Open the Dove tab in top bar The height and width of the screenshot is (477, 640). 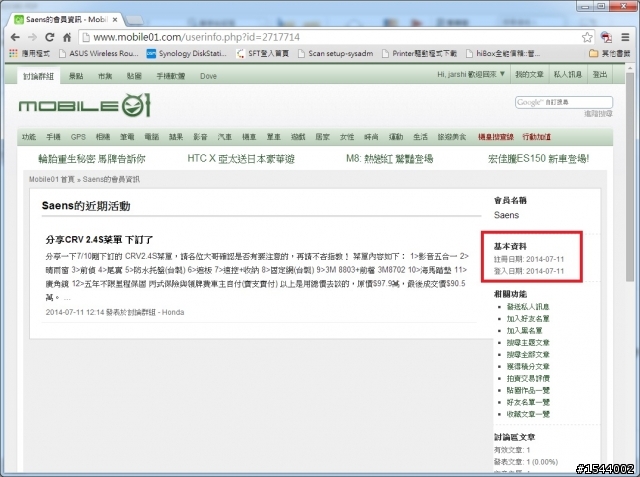click(208, 76)
